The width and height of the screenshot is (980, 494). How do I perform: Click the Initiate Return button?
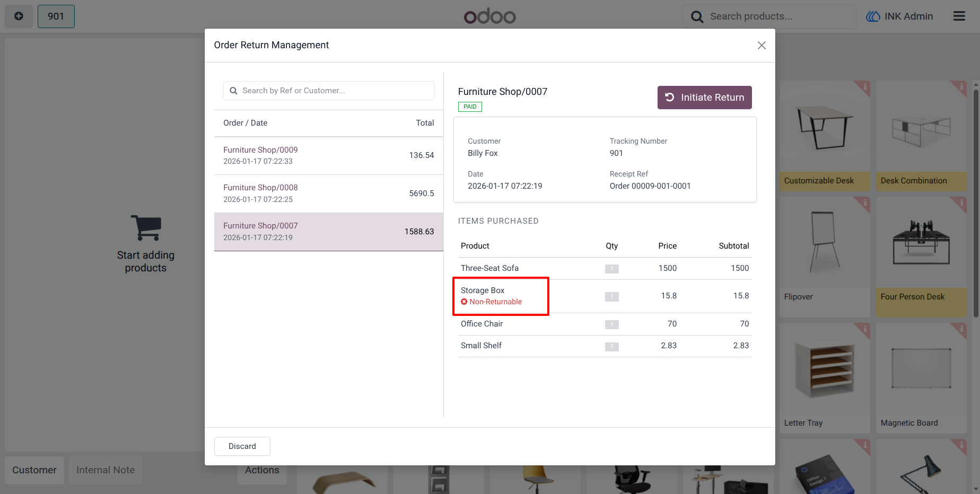click(x=704, y=98)
